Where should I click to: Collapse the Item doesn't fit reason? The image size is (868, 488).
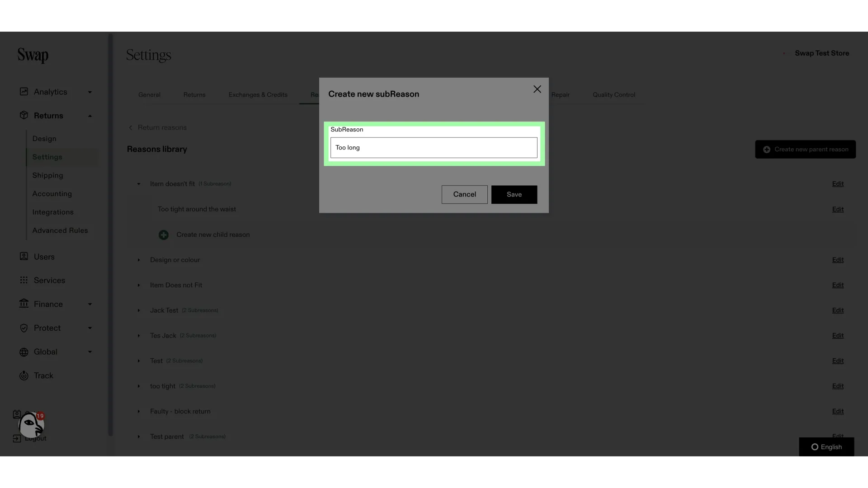[139, 184]
